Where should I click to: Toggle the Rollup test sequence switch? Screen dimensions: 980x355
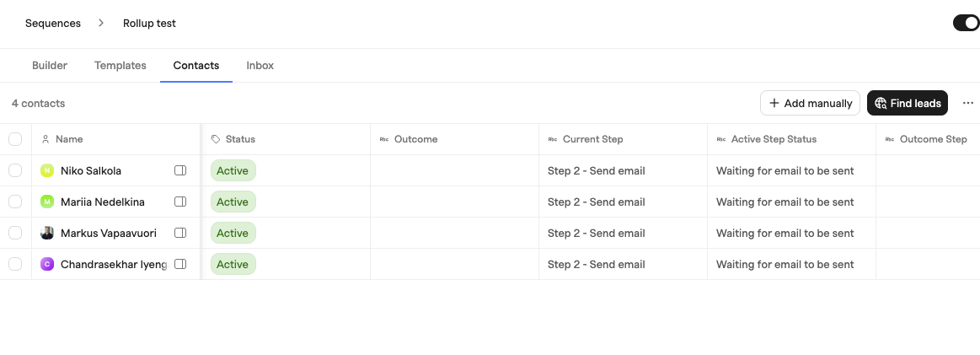966,23
